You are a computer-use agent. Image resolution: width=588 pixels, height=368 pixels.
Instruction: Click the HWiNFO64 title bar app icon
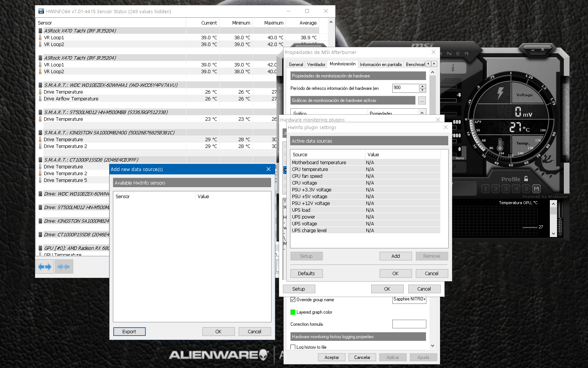41,11
